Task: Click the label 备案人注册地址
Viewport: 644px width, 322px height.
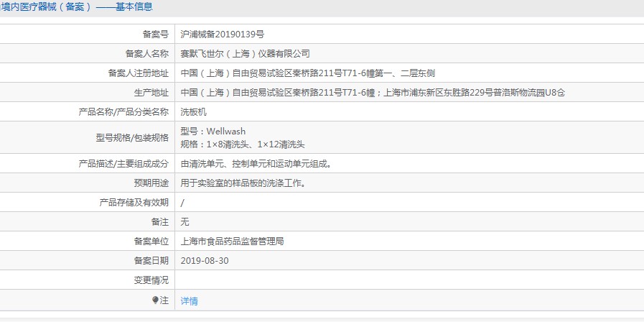Action: point(138,73)
